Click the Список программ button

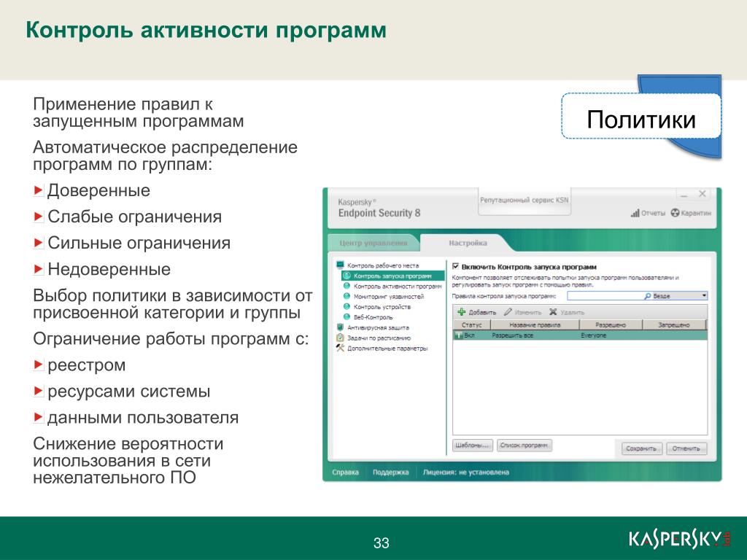(x=524, y=446)
